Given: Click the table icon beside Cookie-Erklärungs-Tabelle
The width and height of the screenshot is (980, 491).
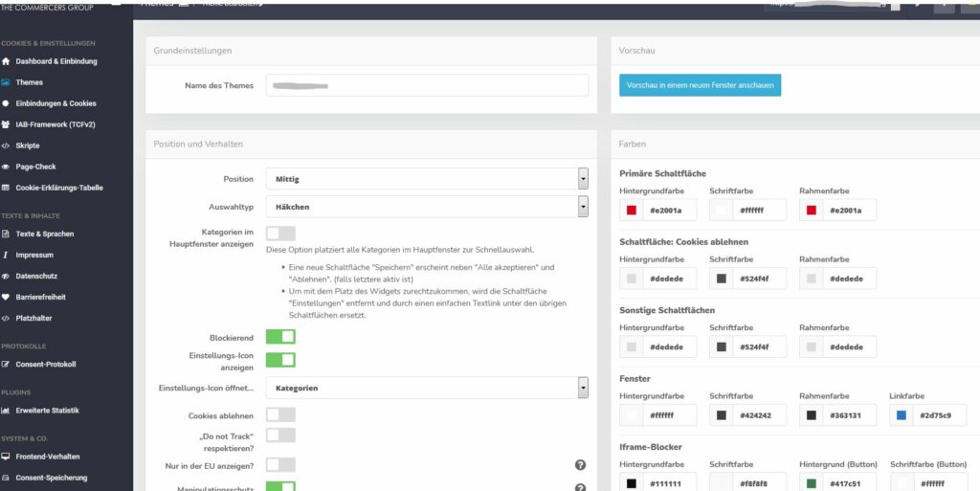Looking at the screenshot, I should pos(6,188).
